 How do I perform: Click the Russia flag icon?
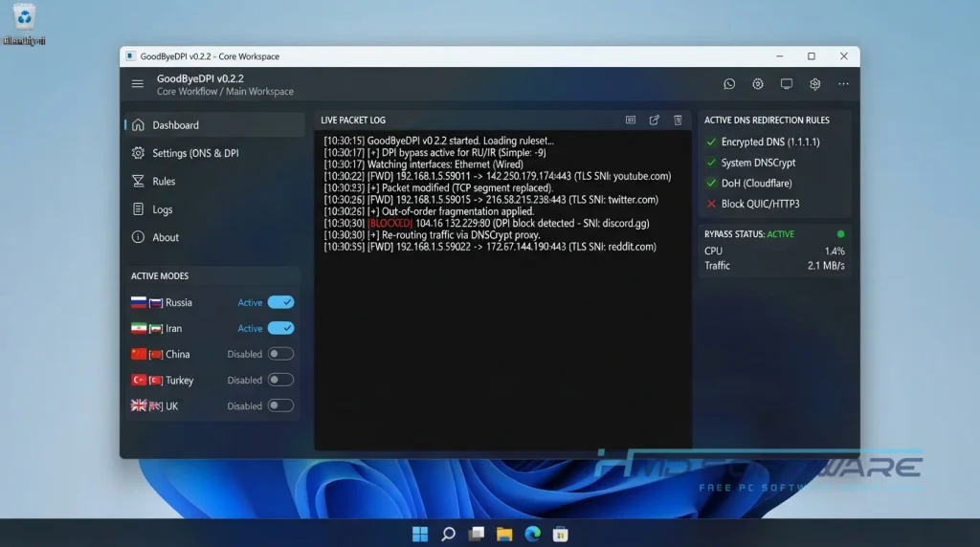coord(139,302)
